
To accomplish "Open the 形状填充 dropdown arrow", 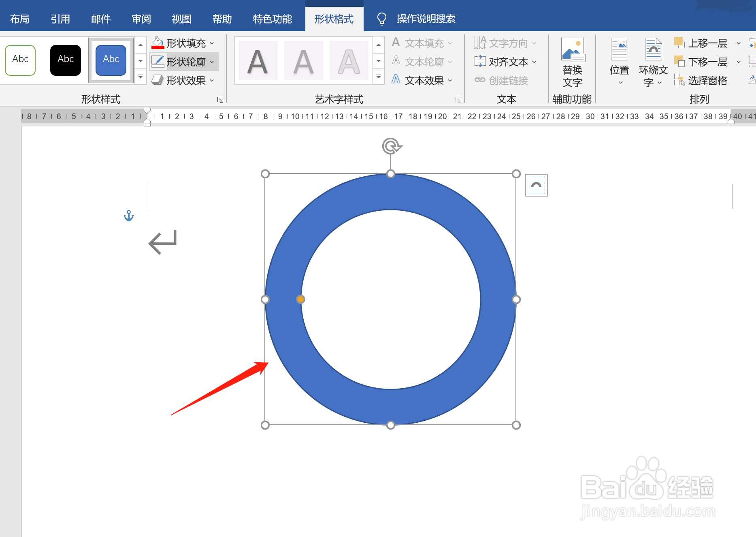I will coord(212,43).
